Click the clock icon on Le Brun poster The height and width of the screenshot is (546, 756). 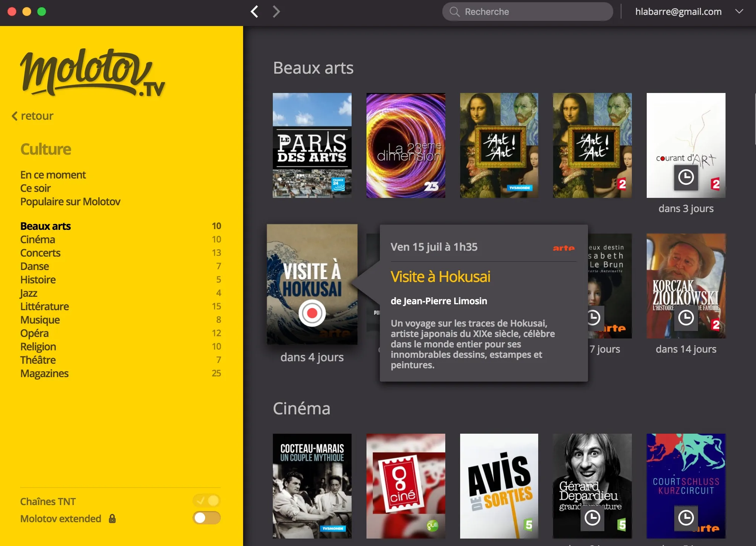(596, 318)
